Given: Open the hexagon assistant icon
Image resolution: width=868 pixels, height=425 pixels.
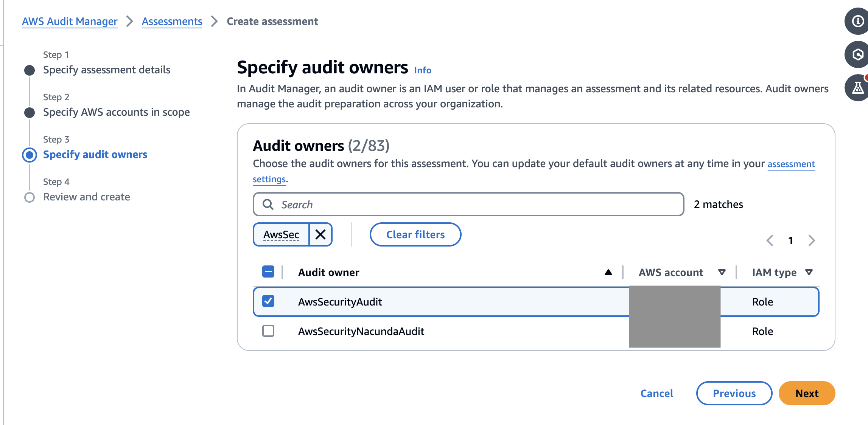Looking at the screenshot, I should point(857,54).
